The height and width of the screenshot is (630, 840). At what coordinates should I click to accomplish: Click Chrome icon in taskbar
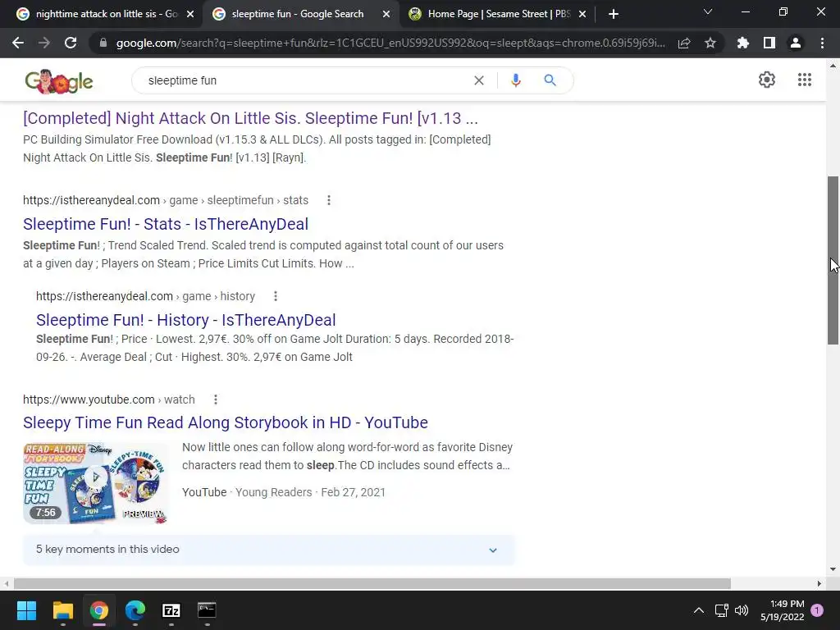pyautogui.click(x=99, y=610)
